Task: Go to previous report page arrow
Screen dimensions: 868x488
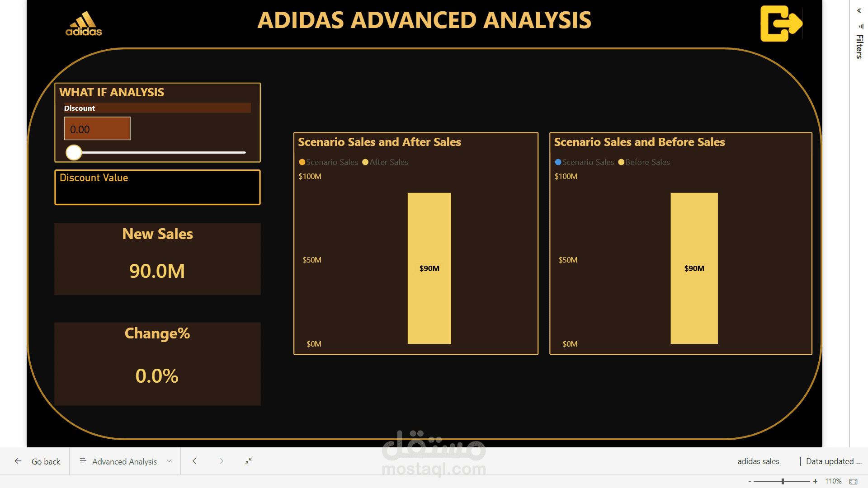Action: [x=194, y=461]
